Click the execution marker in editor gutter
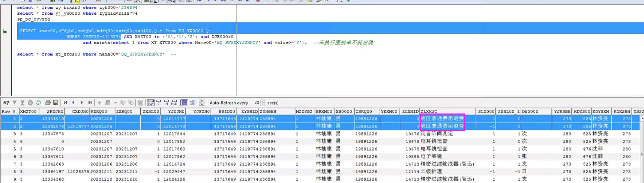Screen dimensions: 644x183 [5, 31]
